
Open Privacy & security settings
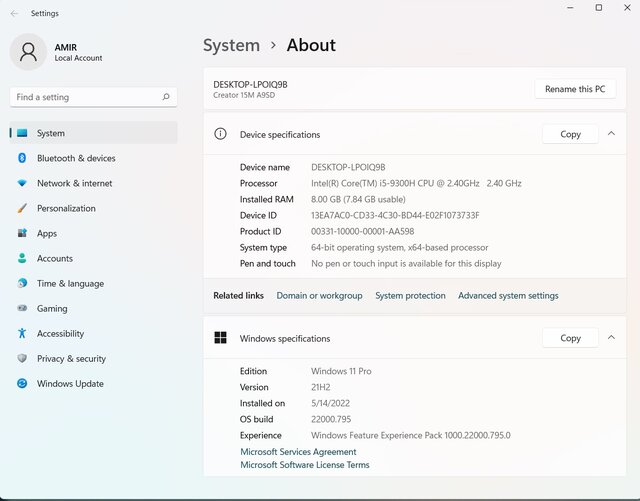93,358
